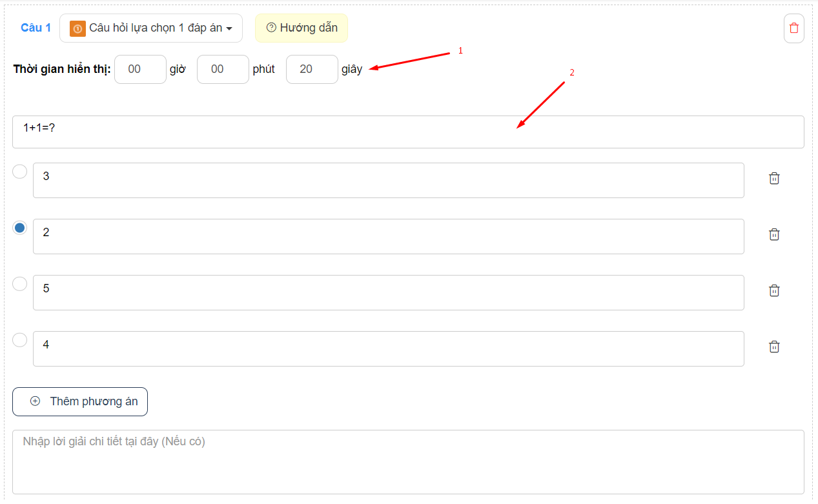This screenshot has width=818, height=504.
Task: Click the Hướng dẫn button
Action: [x=302, y=28]
